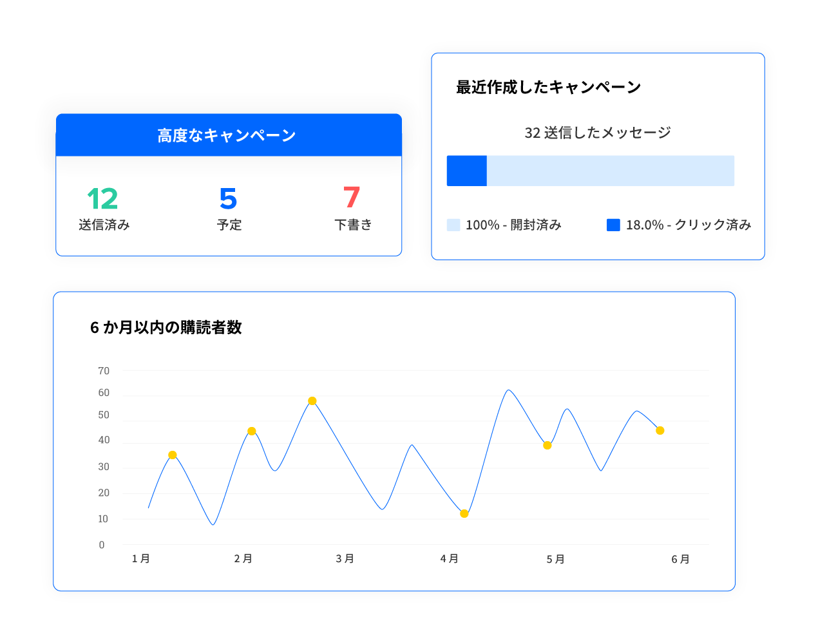
Task: Click the 100% - 開封済み legend label
Action: [513, 225]
